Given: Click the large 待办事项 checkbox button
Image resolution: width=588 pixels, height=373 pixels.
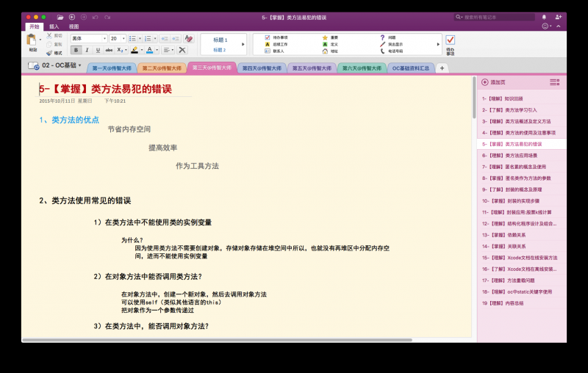Looking at the screenshot, I should pyautogui.click(x=450, y=40).
